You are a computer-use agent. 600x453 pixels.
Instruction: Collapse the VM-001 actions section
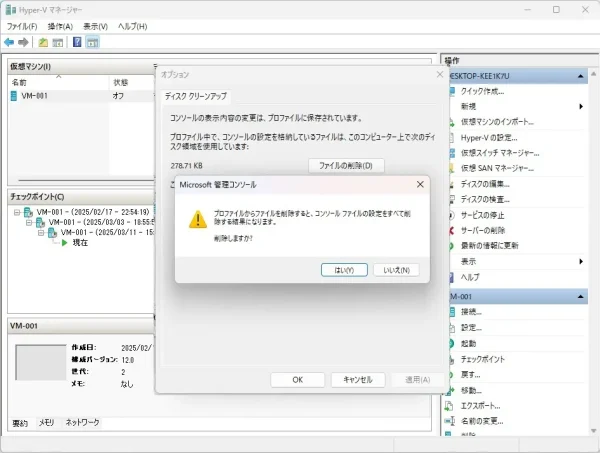pos(580,297)
